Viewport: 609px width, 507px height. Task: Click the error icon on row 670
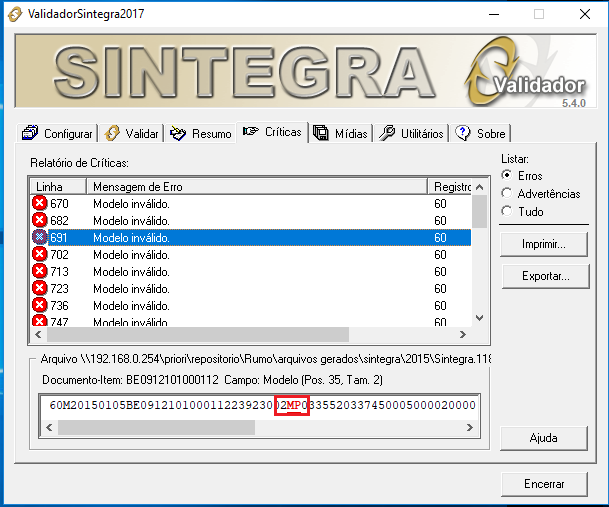coord(39,203)
